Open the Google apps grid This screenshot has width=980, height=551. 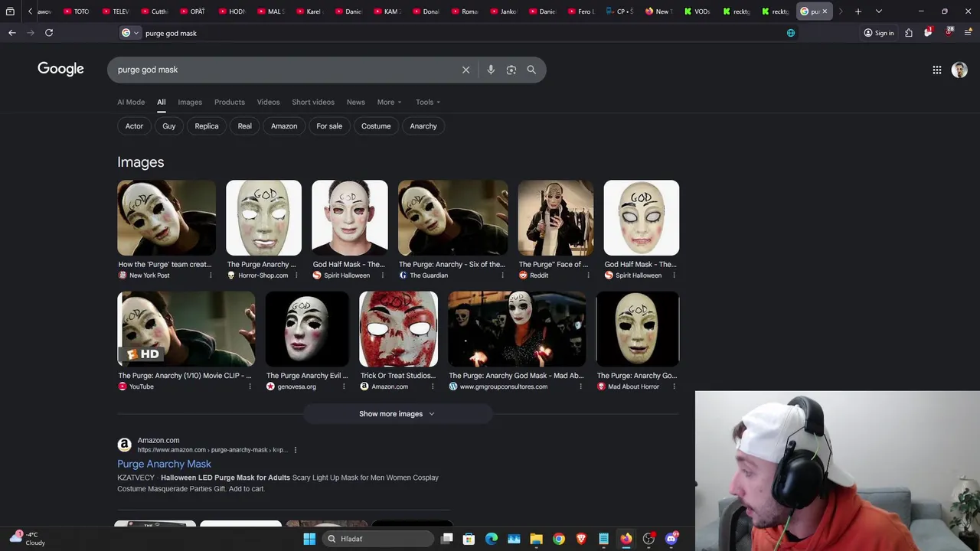tap(937, 70)
